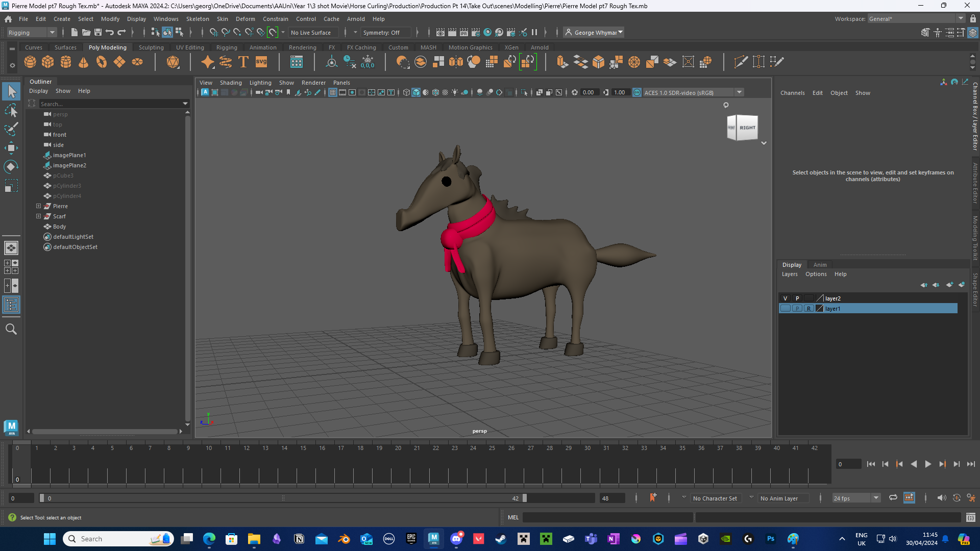Click the Channels menu in Channel Box
980x551 pixels.
tap(792, 93)
